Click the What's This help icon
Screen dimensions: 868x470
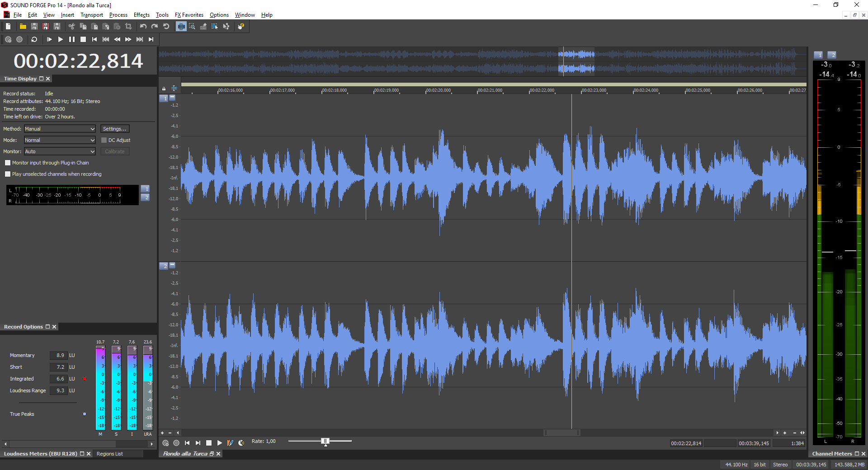tap(241, 27)
